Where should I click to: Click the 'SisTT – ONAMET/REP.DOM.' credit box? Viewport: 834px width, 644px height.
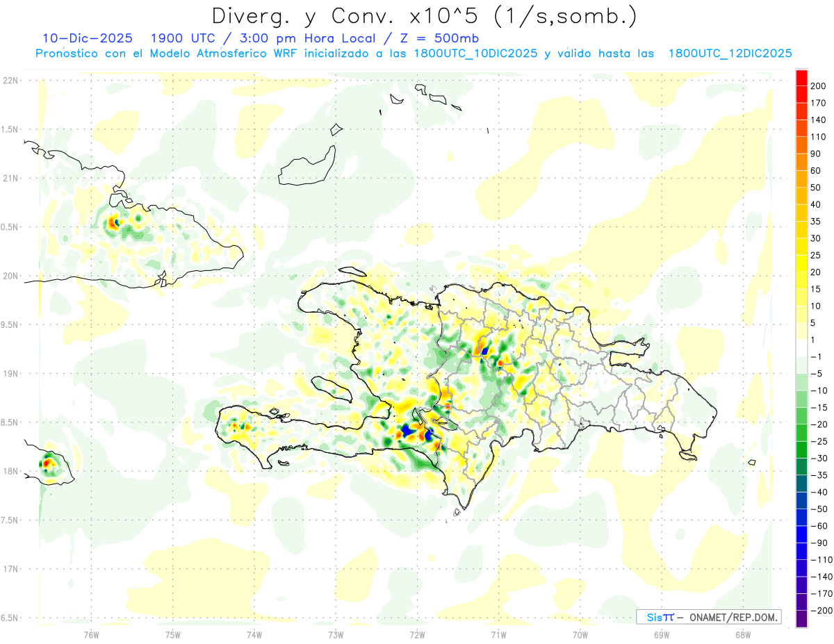coord(709,617)
